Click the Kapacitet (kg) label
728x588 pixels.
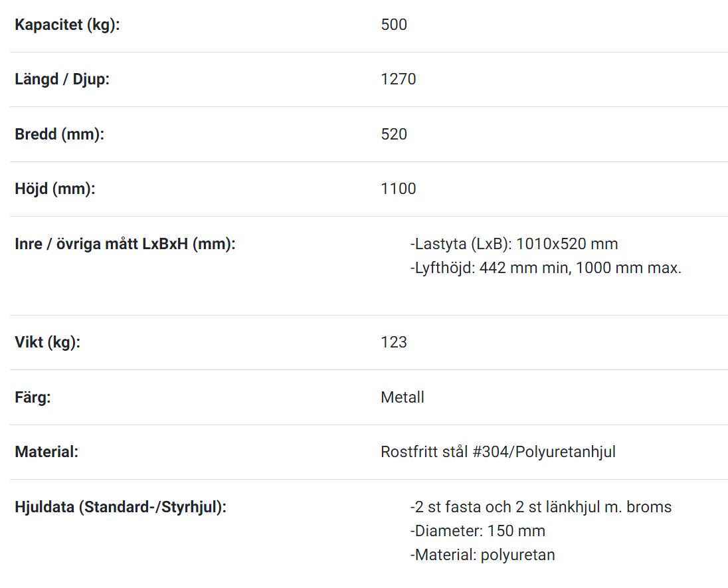(x=67, y=25)
